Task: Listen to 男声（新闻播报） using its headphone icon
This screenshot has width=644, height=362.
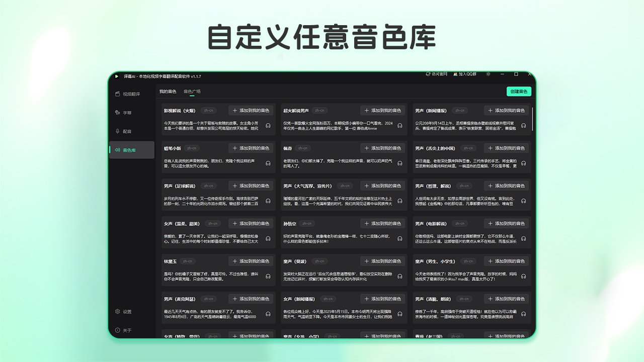Action: [x=524, y=126]
